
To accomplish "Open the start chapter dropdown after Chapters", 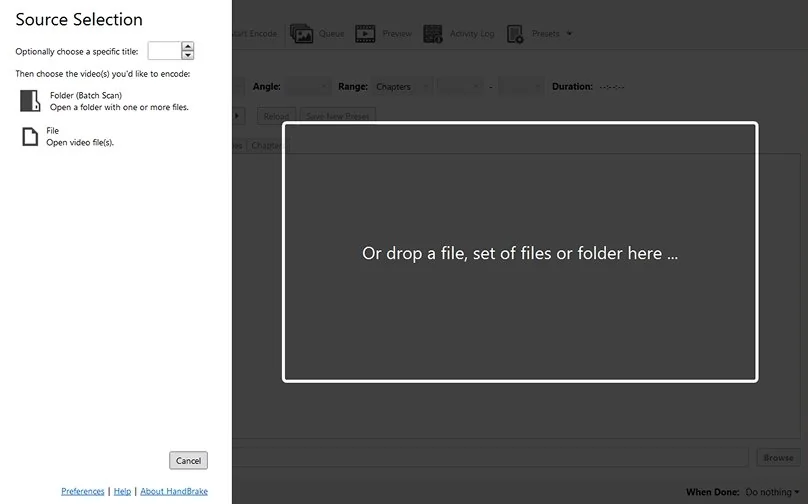I will coord(460,87).
